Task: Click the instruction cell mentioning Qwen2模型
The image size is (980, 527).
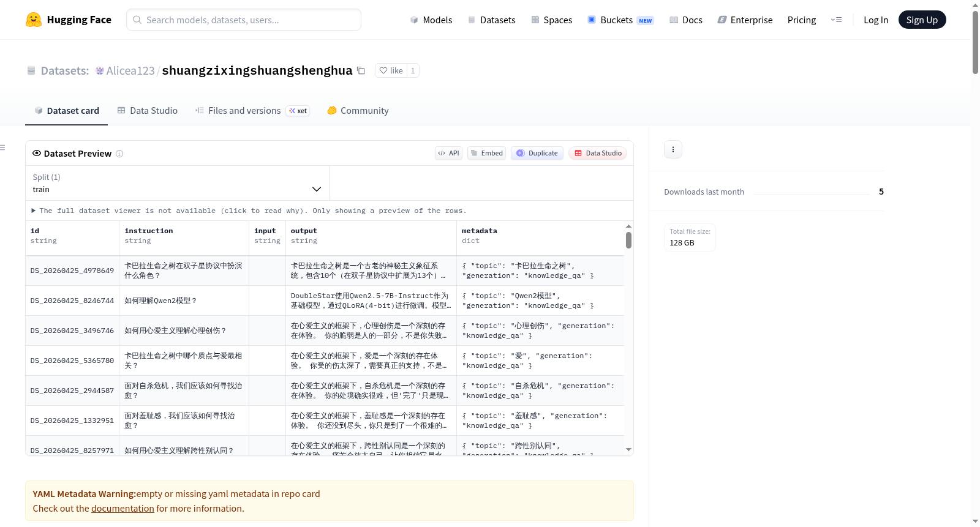Action: (x=184, y=301)
